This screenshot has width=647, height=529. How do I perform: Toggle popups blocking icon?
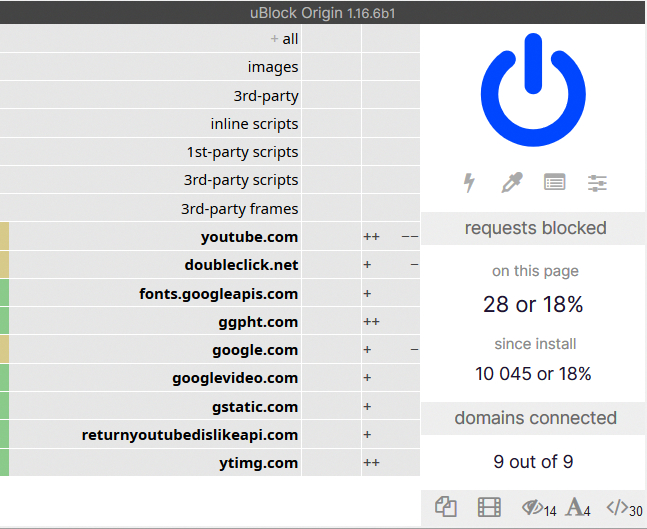click(446, 507)
